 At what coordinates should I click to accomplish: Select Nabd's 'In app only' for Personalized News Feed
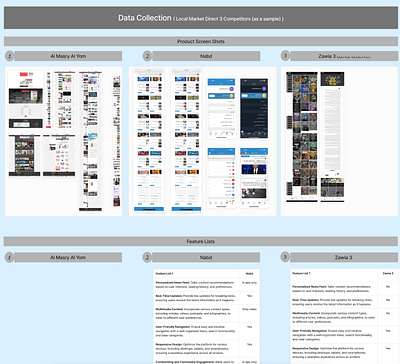(x=249, y=283)
